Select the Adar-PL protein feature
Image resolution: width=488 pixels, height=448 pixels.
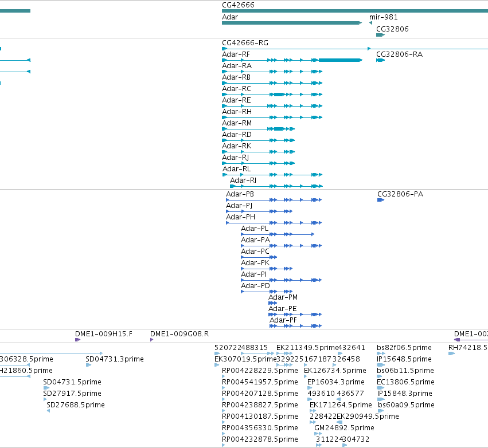click(x=278, y=234)
